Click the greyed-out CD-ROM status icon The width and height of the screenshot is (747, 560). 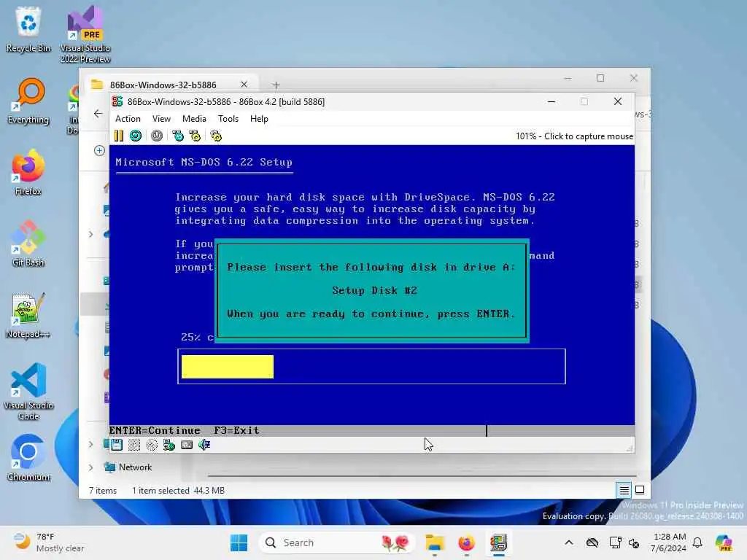click(152, 445)
